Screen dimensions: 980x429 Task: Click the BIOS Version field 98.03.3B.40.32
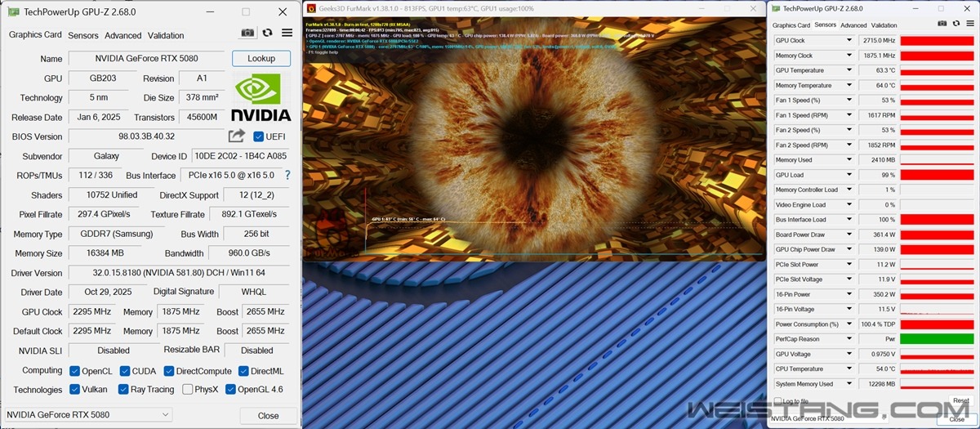146,136
